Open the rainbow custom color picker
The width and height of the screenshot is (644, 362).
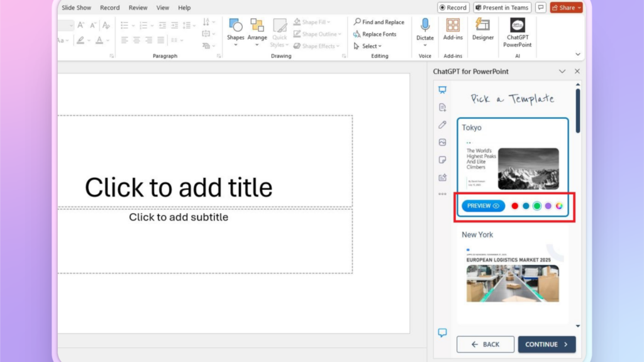(559, 206)
